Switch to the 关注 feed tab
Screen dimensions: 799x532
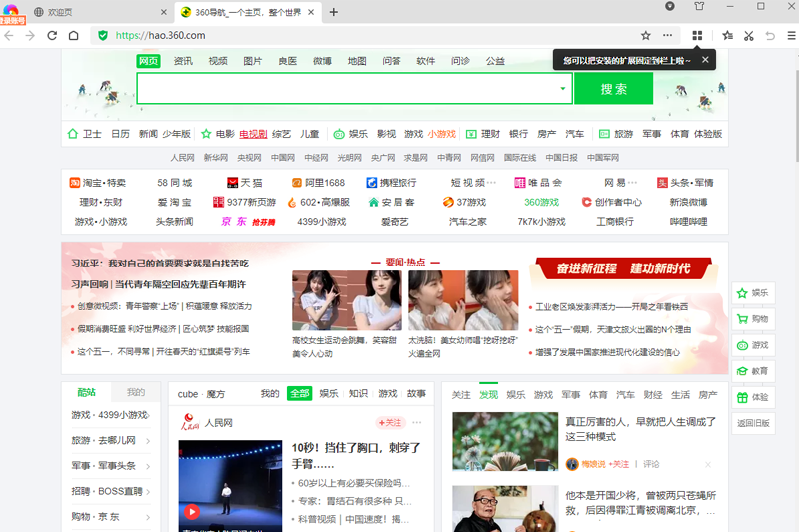click(461, 395)
